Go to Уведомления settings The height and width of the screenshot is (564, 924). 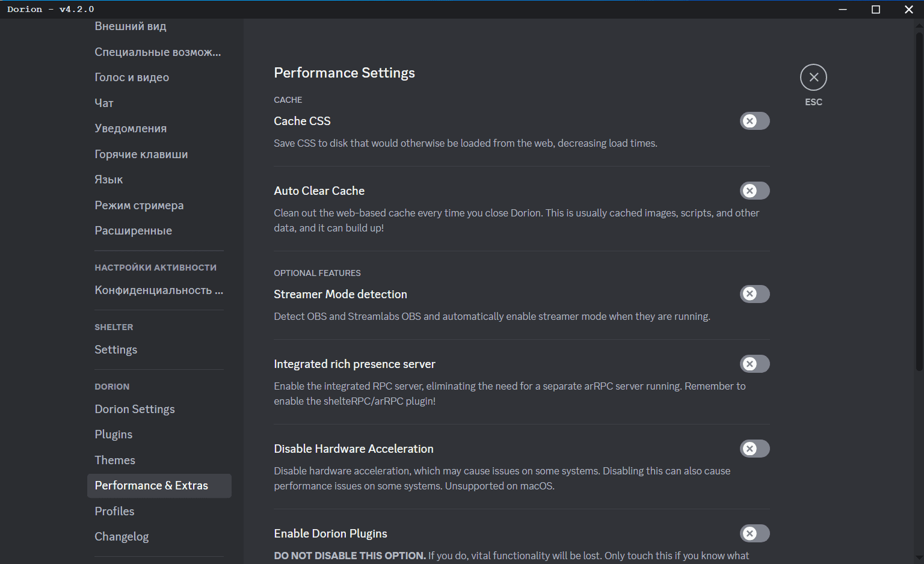coord(131,129)
